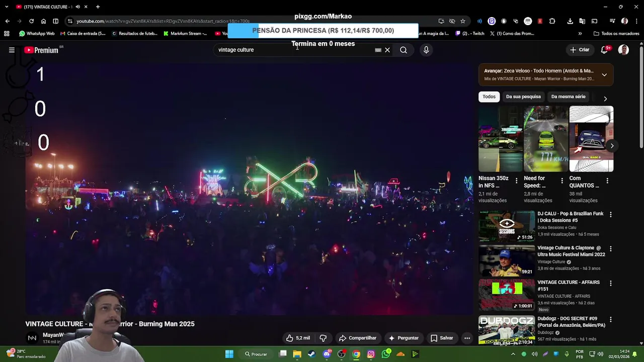Open Dubdogz DOG SECRET #09 video
Screen dimensions: 644x362
(571, 322)
